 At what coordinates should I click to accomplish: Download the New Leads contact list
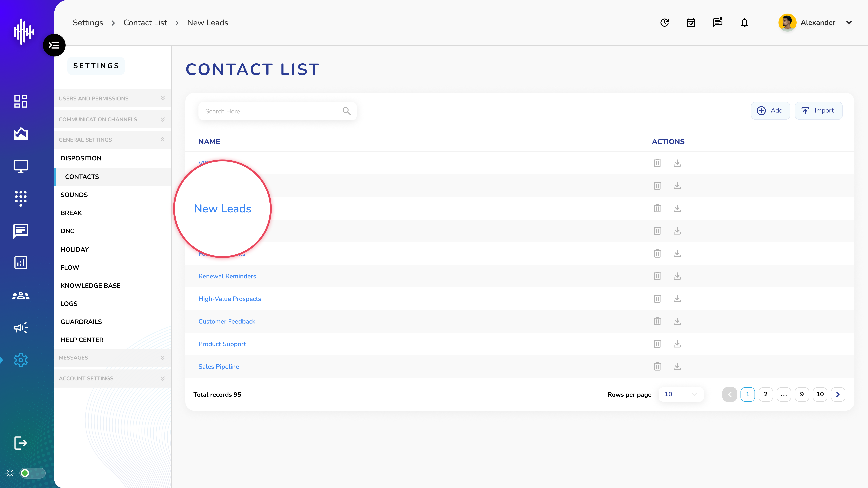click(677, 208)
